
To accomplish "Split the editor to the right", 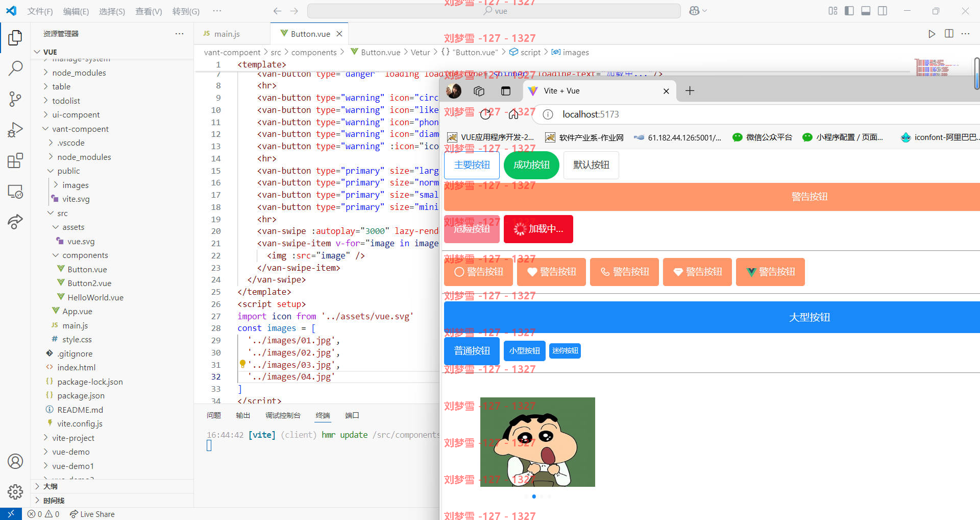I will point(949,34).
